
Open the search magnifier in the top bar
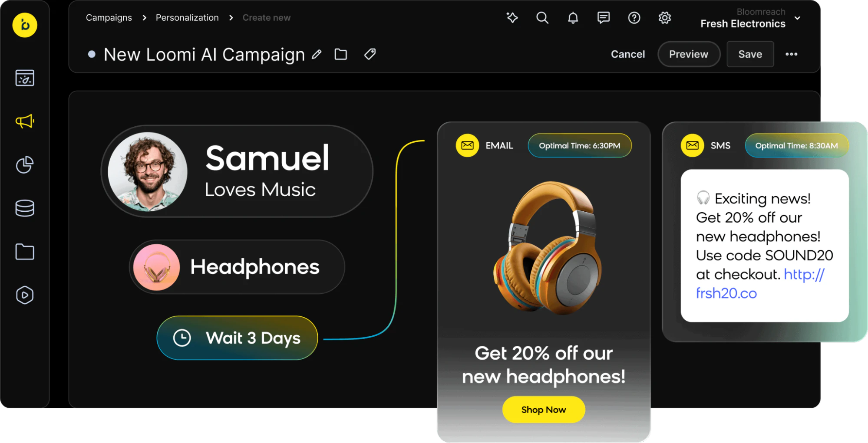542,18
